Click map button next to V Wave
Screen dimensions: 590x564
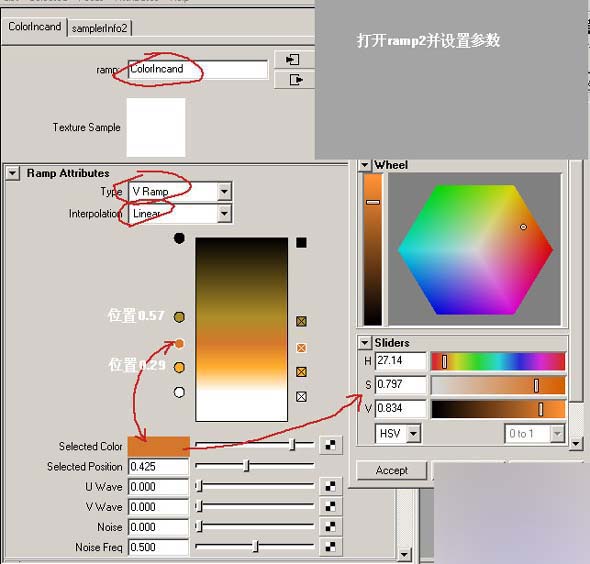pyautogui.click(x=330, y=506)
